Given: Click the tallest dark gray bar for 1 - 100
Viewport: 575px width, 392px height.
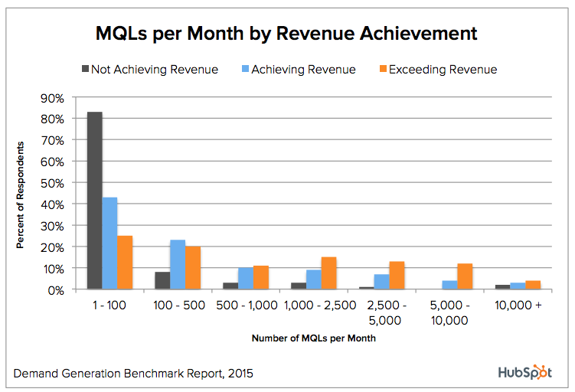Looking at the screenshot, I should [95, 201].
